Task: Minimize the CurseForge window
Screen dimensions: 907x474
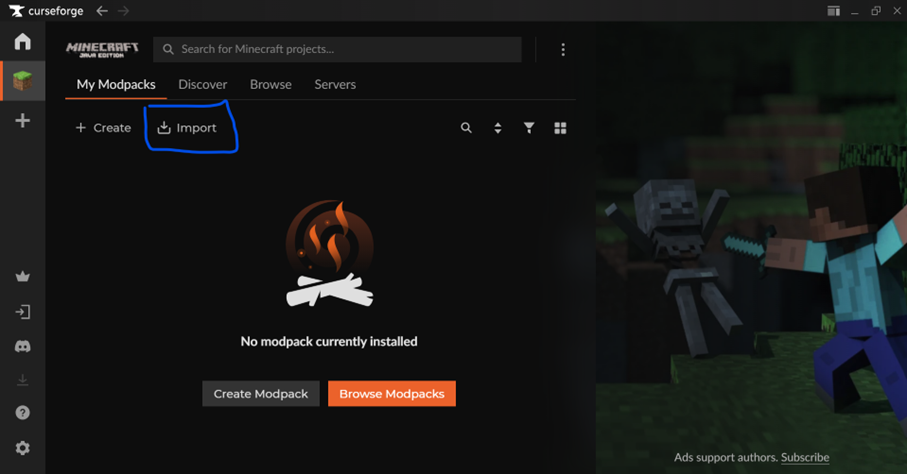Action: tap(854, 11)
